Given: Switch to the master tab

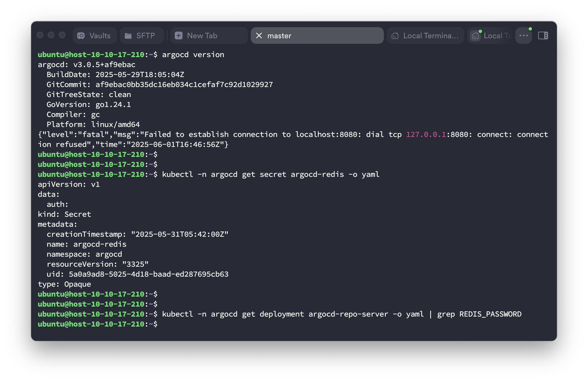Looking at the screenshot, I should (x=319, y=35).
